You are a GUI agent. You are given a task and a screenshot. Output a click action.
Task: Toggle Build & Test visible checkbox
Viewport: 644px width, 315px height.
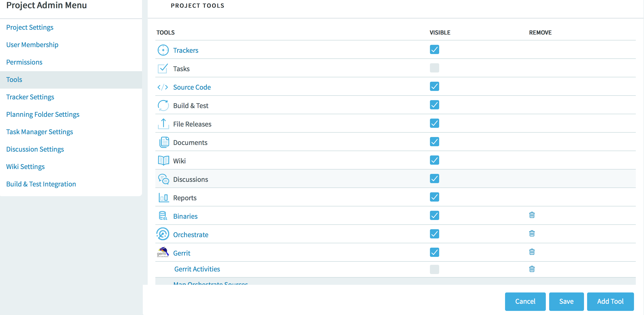coord(435,105)
